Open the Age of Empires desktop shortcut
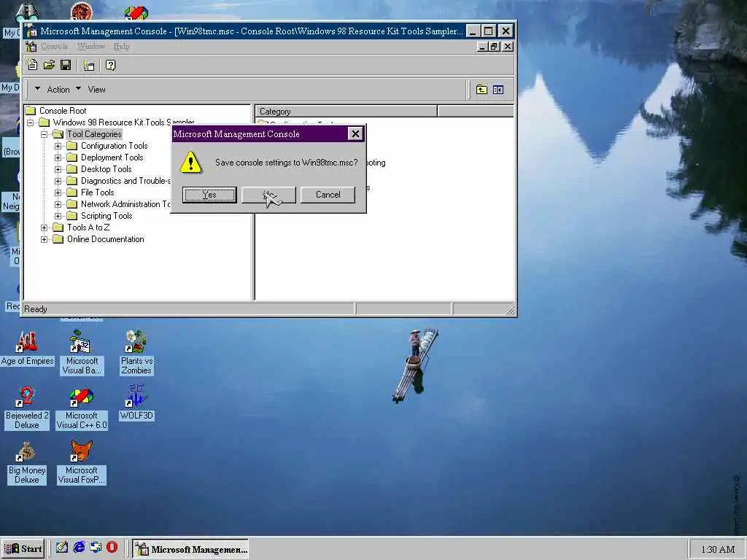Viewport: 747px width, 560px height. (x=27, y=348)
